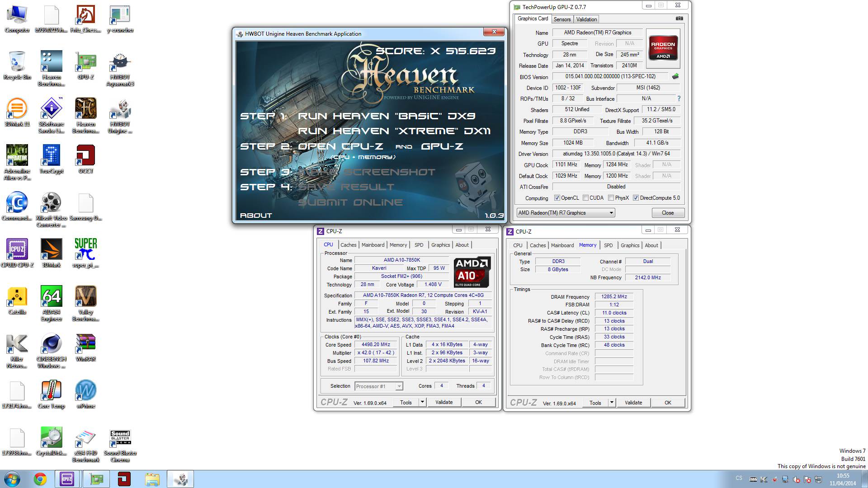Viewport: 868px width, 488px height.
Task: Open HWBOT Aquamark3 desktop shortcut
Action: click(120, 69)
